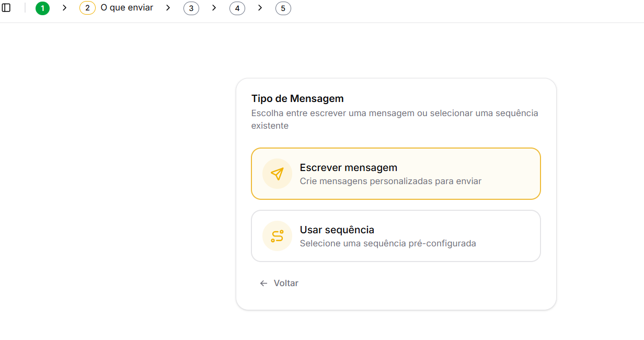Click the chevron after step 1

[64, 8]
